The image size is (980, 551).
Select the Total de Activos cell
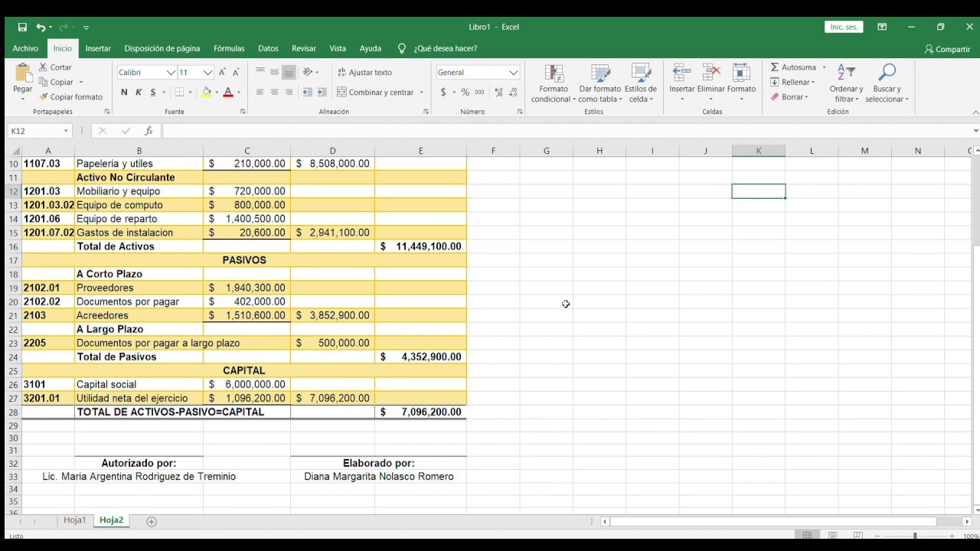click(139, 246)
